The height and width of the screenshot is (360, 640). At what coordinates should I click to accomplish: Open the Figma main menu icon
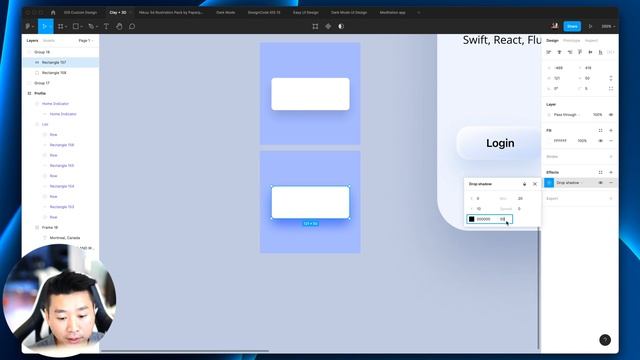click(x=28, y=26)
